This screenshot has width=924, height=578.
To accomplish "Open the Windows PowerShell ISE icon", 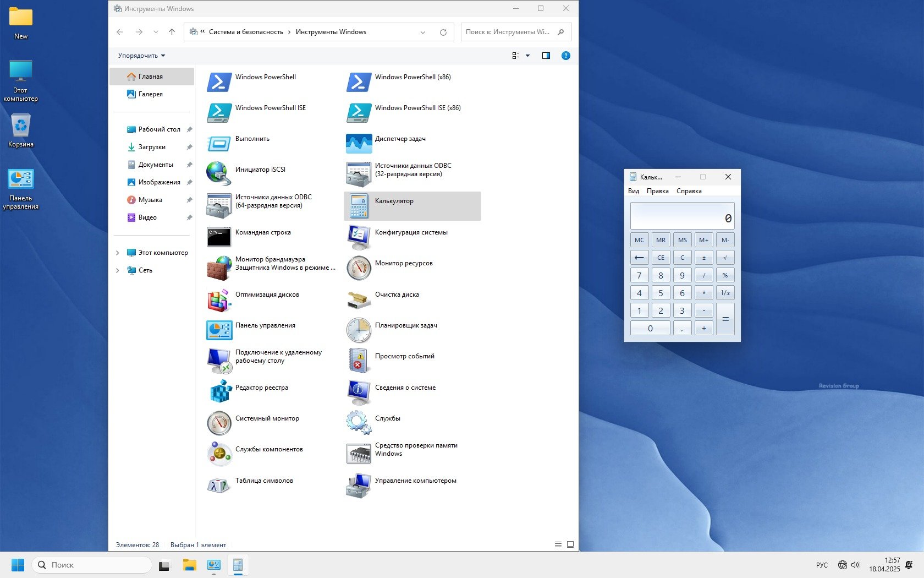I will [219, 112].
